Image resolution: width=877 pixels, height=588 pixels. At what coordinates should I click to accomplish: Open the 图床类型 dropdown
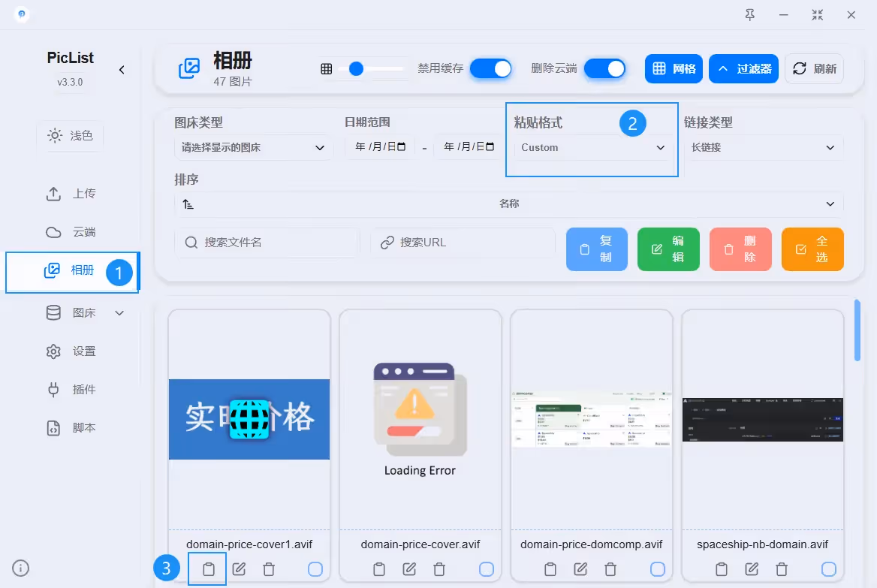click(253, 148)
